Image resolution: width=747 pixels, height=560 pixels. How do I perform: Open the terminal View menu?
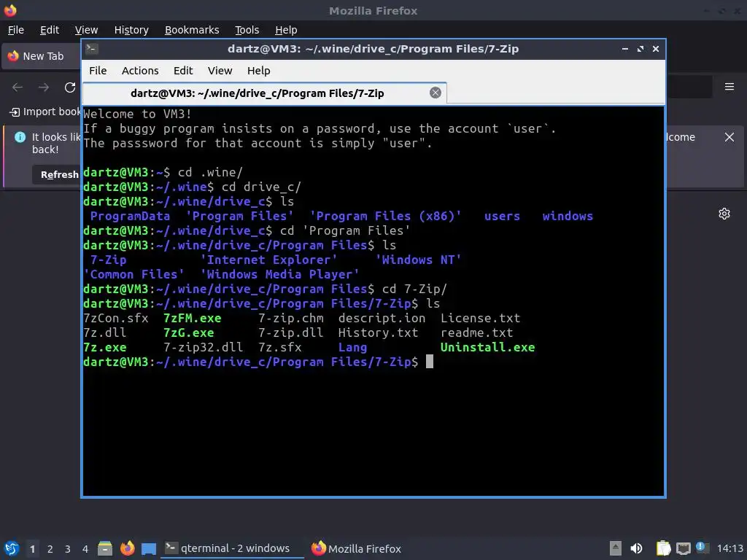pyautogui.click(x=220, y=71)
